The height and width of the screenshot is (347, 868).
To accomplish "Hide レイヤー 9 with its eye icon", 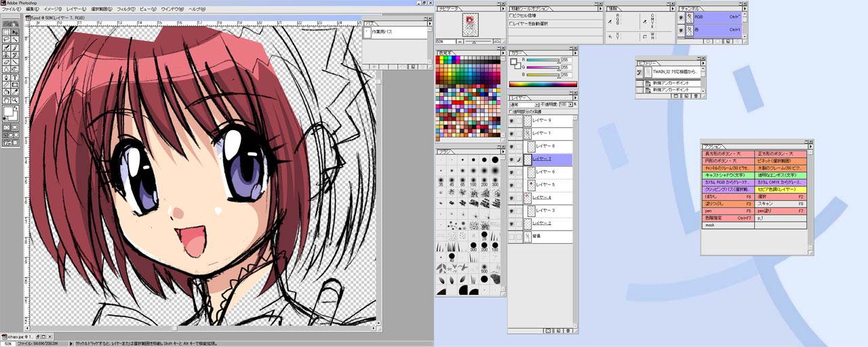I will coord(512,120).
